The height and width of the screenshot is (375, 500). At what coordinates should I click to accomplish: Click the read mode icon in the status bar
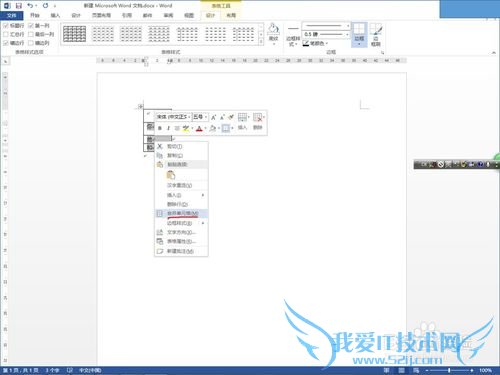point(387,370)
